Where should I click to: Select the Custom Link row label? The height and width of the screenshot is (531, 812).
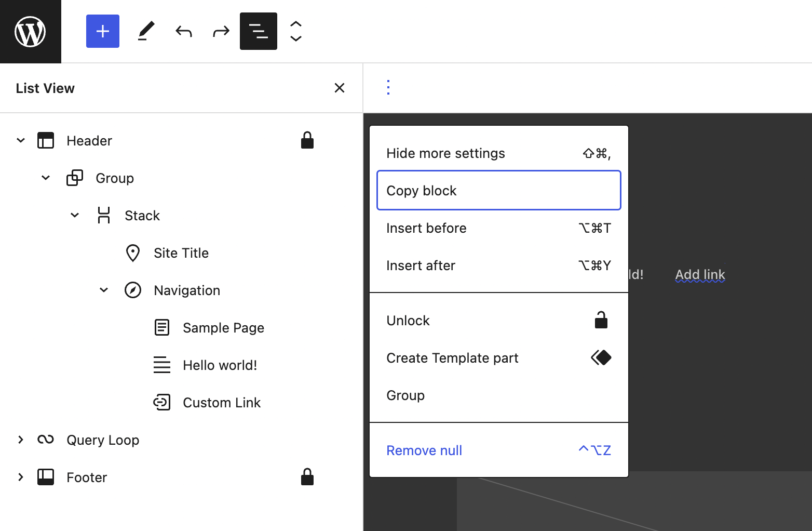point(222,403)
